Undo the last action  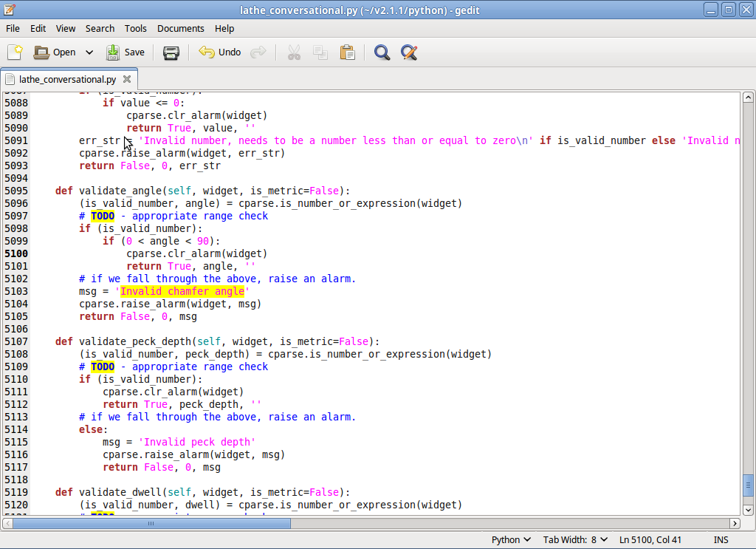[x=220, y=52]
